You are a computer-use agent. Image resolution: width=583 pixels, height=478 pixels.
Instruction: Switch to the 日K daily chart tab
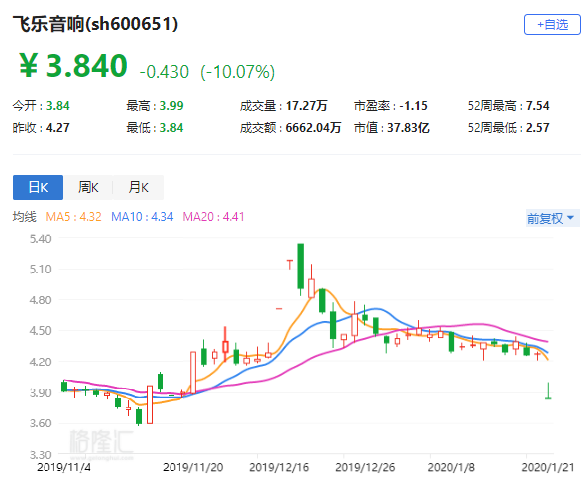coord(38,187)
